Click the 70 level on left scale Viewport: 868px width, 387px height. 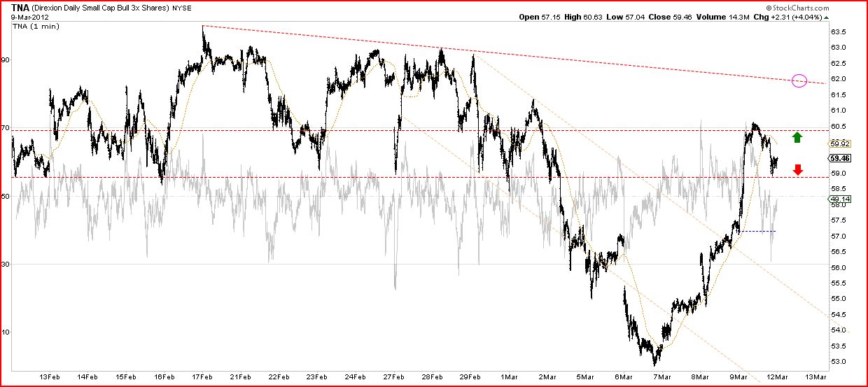pos(5,128)
